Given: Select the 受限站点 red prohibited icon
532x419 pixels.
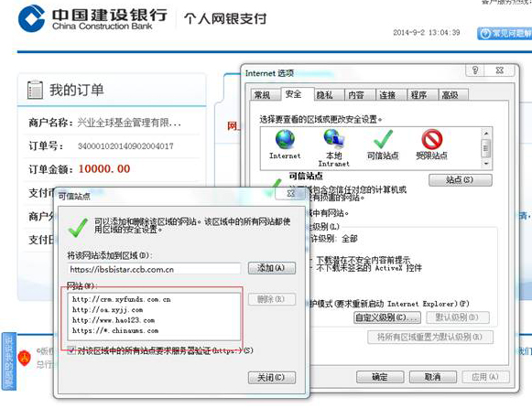Looking at the screenshot, I should click(x=432, y=139).
